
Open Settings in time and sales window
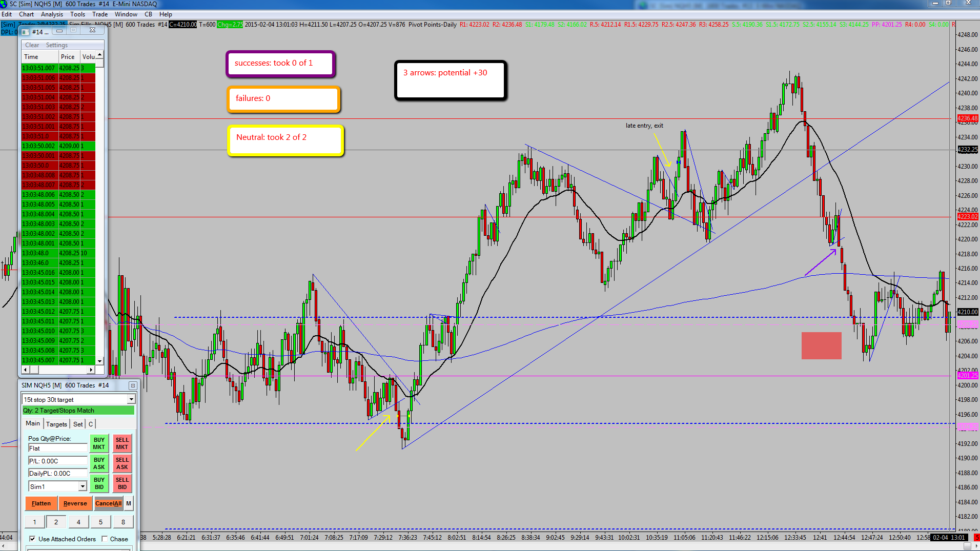coord(57,45)
